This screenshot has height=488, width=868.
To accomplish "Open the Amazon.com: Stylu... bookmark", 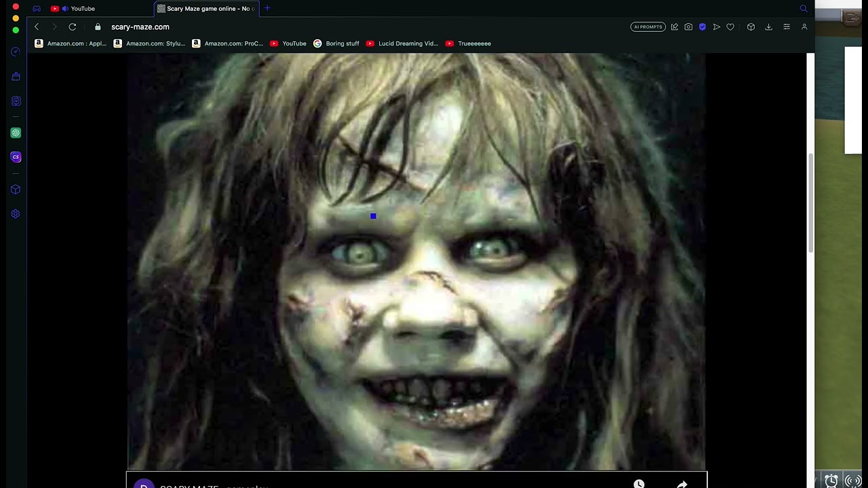I will coord(149,43).
